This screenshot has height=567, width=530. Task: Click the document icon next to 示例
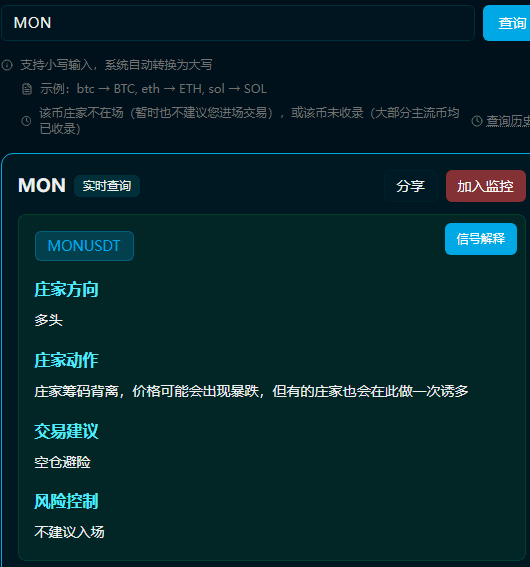pyautogui.click(x=27, y=89)
